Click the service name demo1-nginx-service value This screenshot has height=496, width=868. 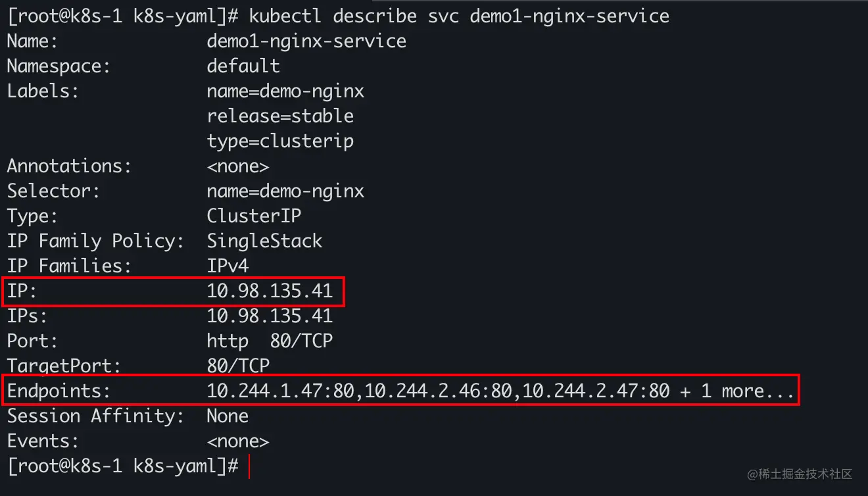click(306, 41)
